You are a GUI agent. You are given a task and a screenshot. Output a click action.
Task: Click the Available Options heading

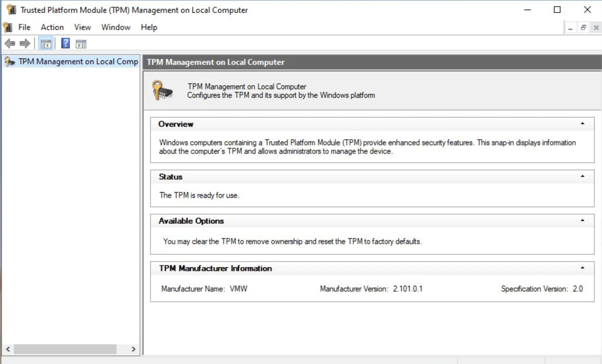191,221
